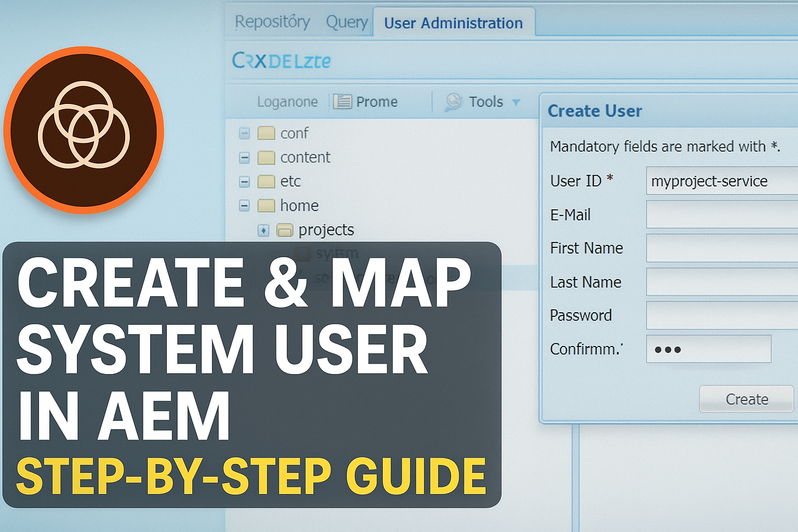
Task: Click the E-Mail label
Action: click(570, 215)
